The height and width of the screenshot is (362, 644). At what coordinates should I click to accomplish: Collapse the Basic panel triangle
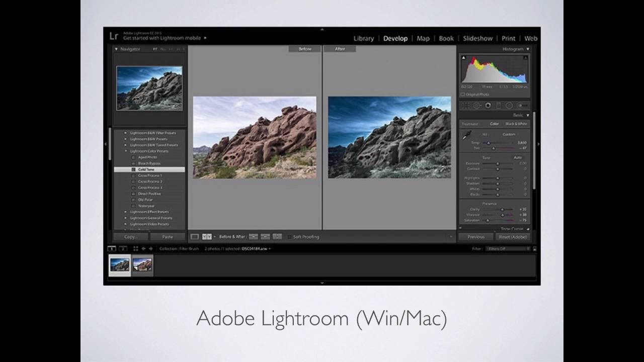point(528,115)
